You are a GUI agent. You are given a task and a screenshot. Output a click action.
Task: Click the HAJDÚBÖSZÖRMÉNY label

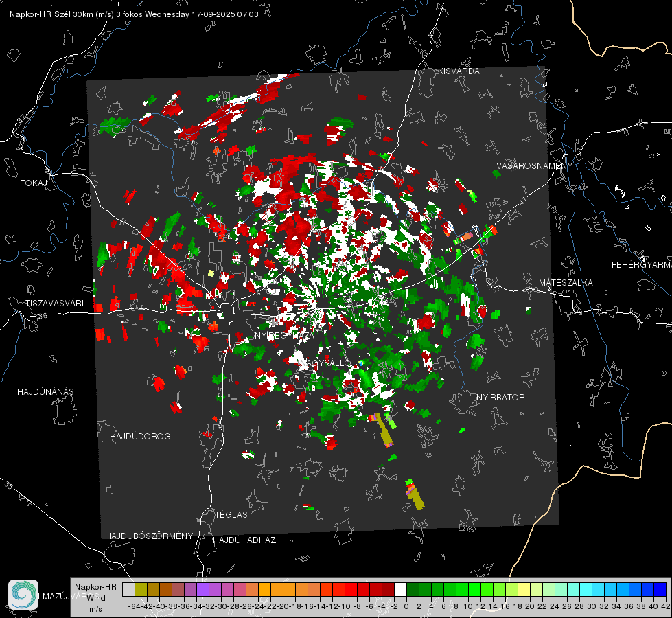(x=149, y=536)
